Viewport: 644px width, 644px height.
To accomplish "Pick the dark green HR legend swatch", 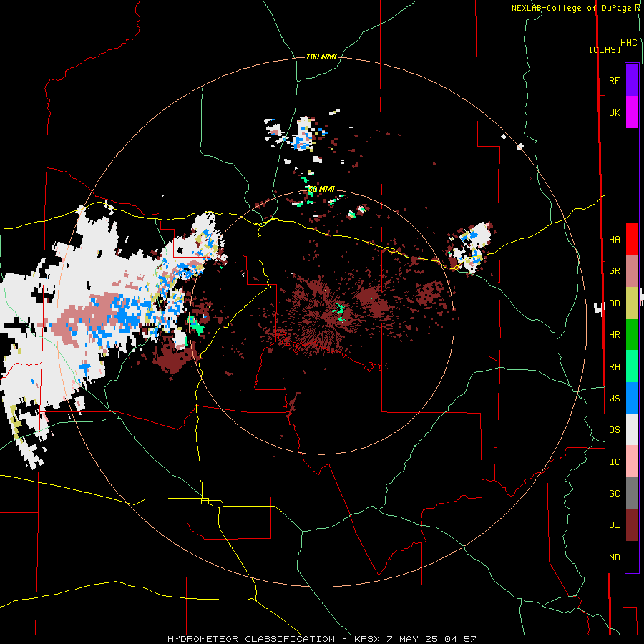I will point(632,335).
